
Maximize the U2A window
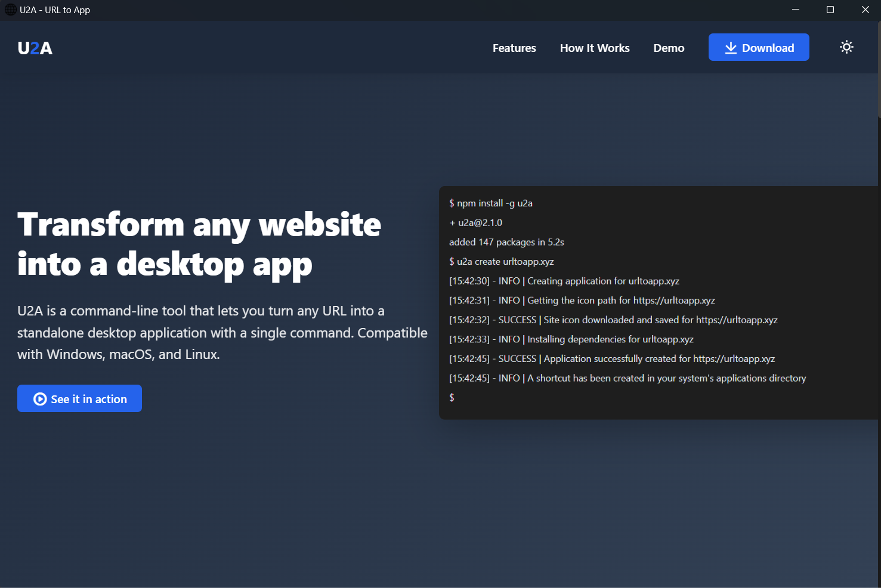[830, 10]
